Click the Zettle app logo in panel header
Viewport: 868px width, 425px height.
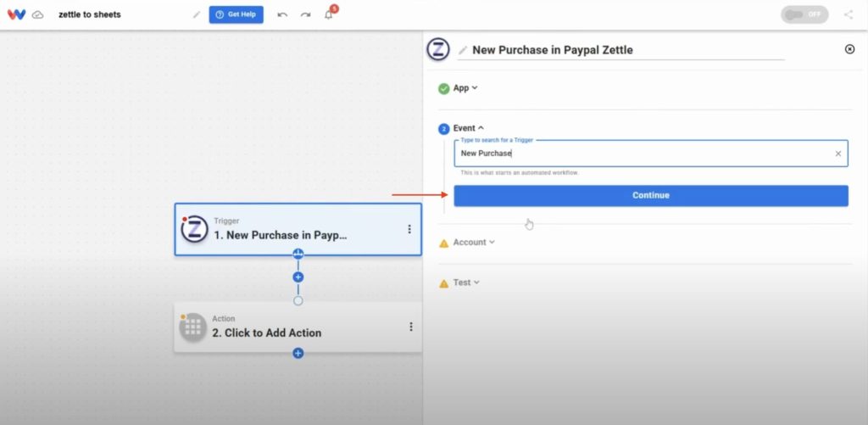click(438, 49)
